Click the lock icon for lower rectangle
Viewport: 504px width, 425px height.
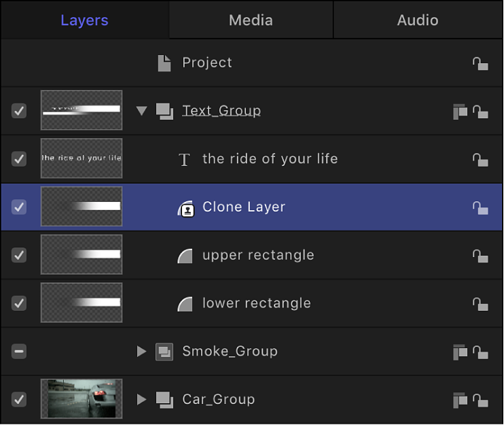pos(480,304)
